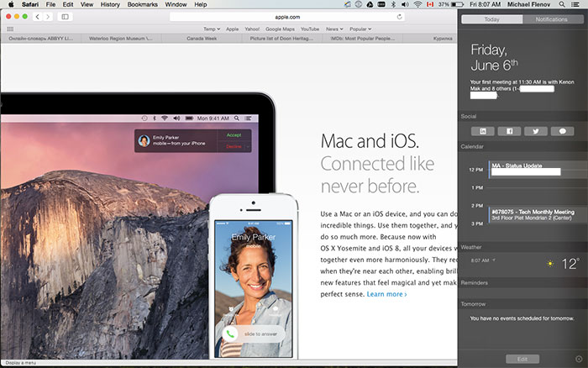Image resolution: width=588 pixels, height=368 pixels.
Task: Click the Safari back navigation arrow
Action: pyautogui.click(x=38, y=17)
